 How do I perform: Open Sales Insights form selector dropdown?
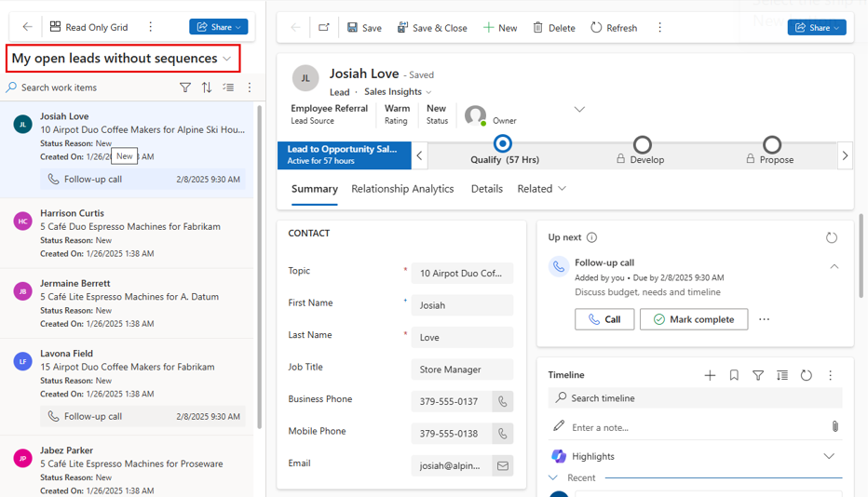tap(398, 92)
